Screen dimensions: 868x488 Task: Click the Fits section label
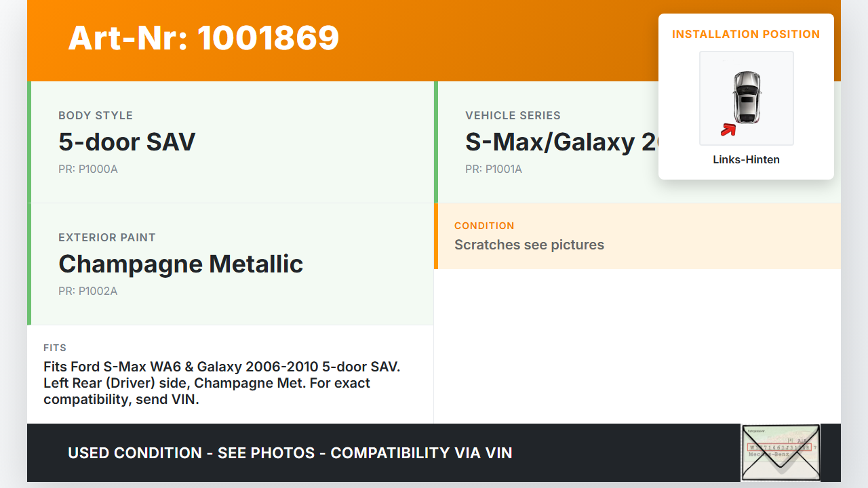pyautogui.click(x=55, y=348)
